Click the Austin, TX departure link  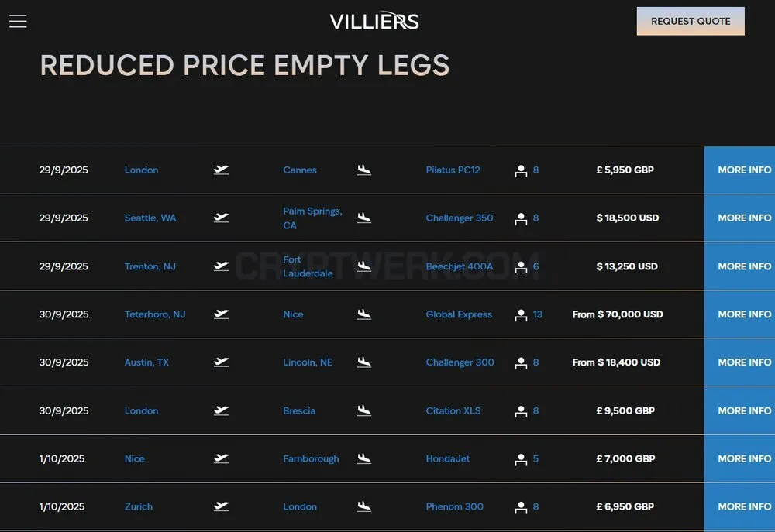click(x=146, y=362)
